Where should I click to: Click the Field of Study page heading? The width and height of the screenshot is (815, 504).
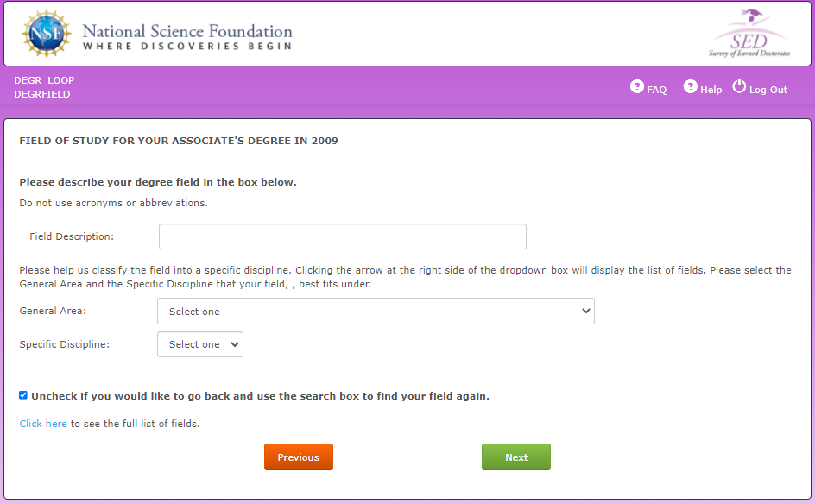click(x=179, y=141)
